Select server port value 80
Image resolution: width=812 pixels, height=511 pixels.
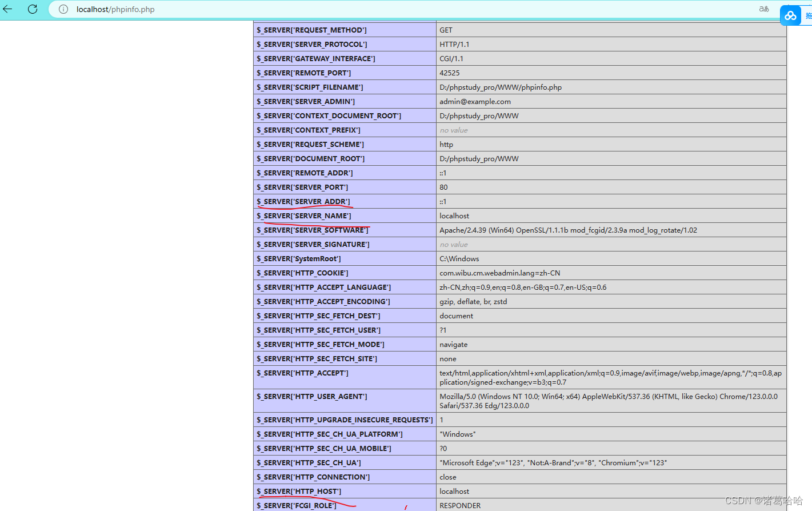pyautogui.click(x=443, y=187)
